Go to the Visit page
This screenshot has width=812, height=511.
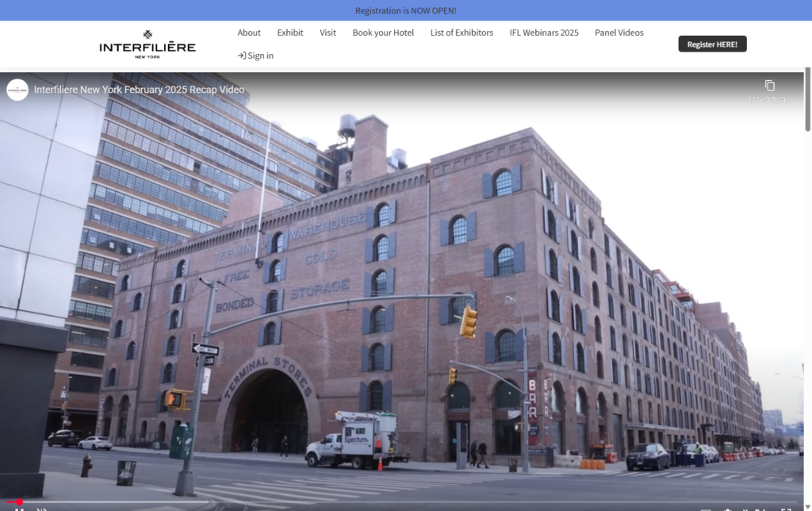[x=327, y=33]
